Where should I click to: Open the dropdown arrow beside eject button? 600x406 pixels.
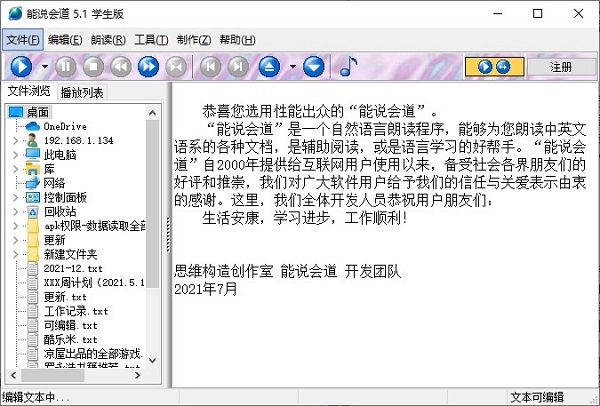click(293, 67)
